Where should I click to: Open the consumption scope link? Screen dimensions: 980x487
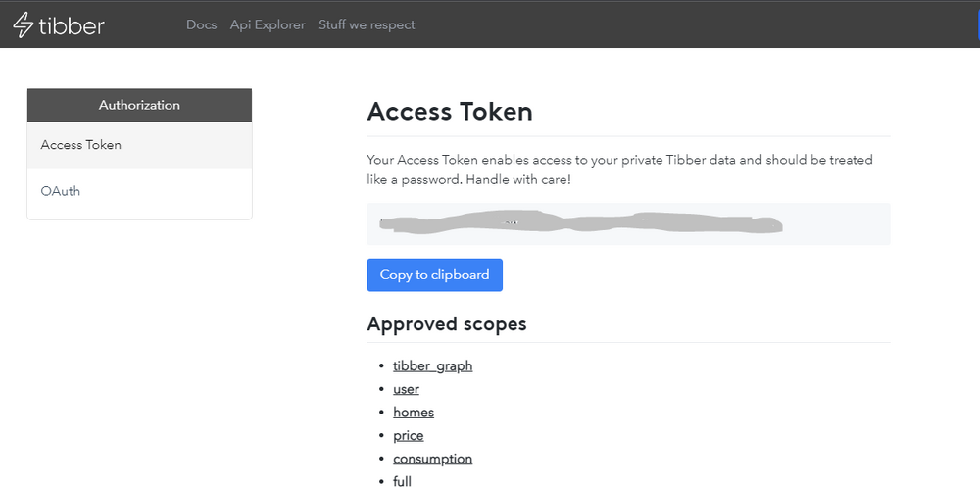pyautogui.click(x=432, y=459)
